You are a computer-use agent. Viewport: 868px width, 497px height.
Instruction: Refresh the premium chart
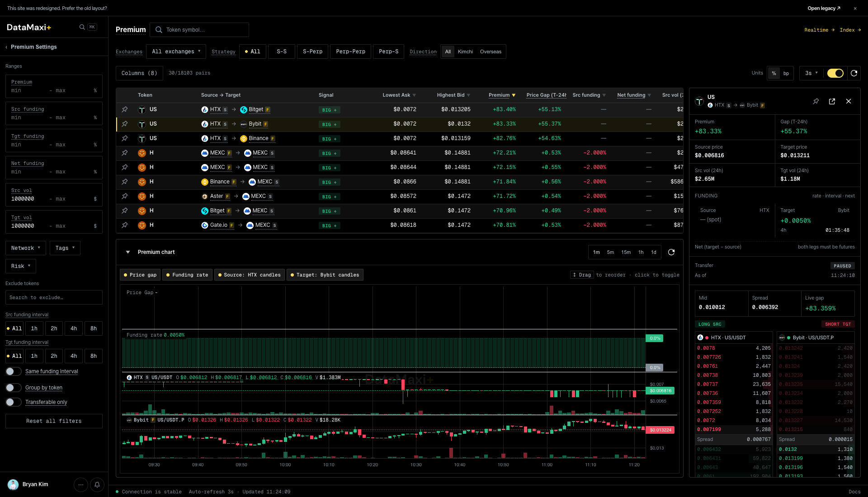(x=671, y=252)
